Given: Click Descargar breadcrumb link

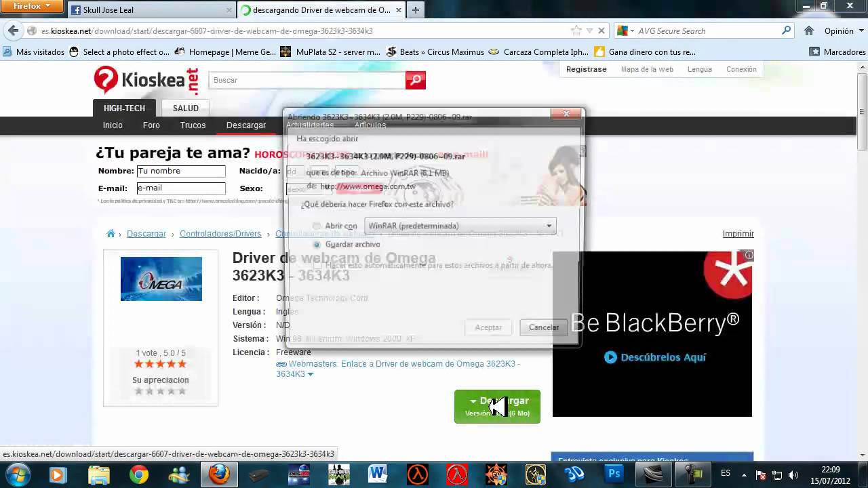Looking at the screenshot, I should click(146, 234).
